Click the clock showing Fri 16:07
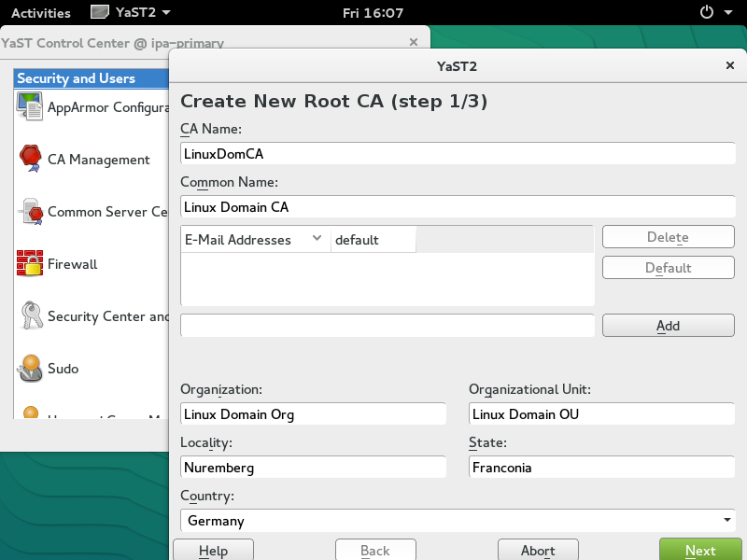This screenshot has width=747, height=560. [x=373, y=13]
